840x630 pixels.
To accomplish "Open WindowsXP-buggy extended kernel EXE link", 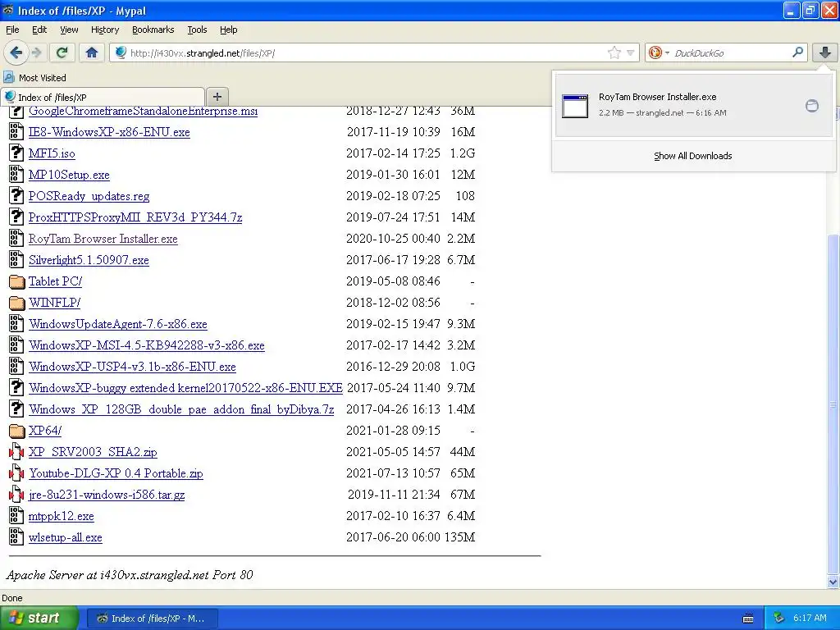I will coord(186,388).
